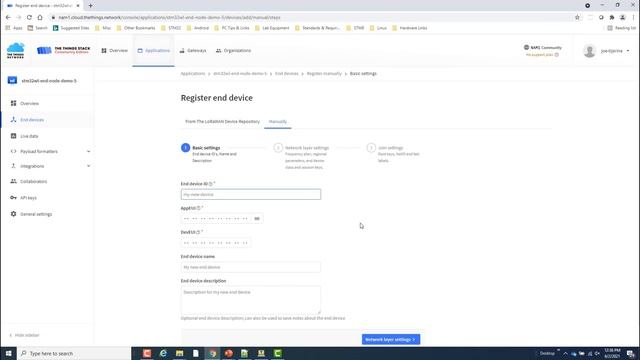This screenshot has height=360, width=640.
Task: Open General settings in the sidebar
Action: coord(36,214)
